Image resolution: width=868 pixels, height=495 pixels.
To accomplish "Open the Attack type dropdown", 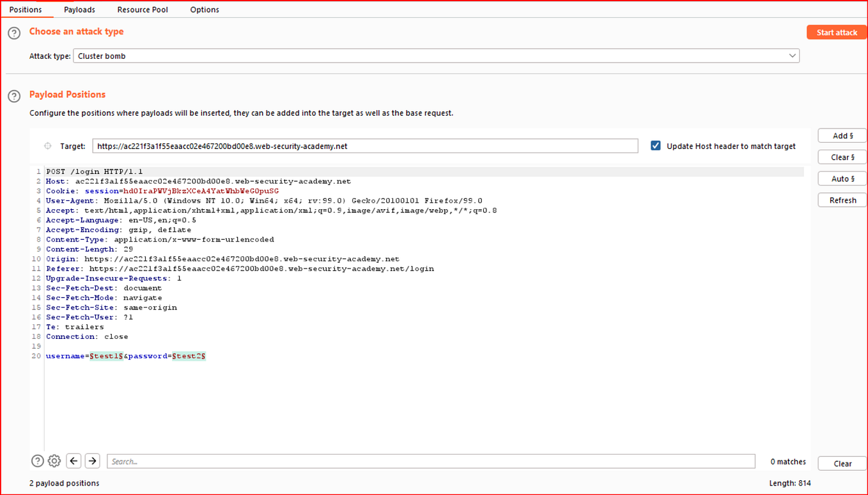I will (792, 56).
